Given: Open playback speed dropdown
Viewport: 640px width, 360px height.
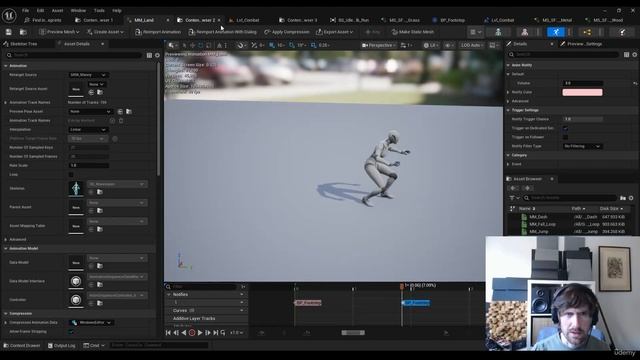Looking at the screenshot, I should (x=237, y=333).
